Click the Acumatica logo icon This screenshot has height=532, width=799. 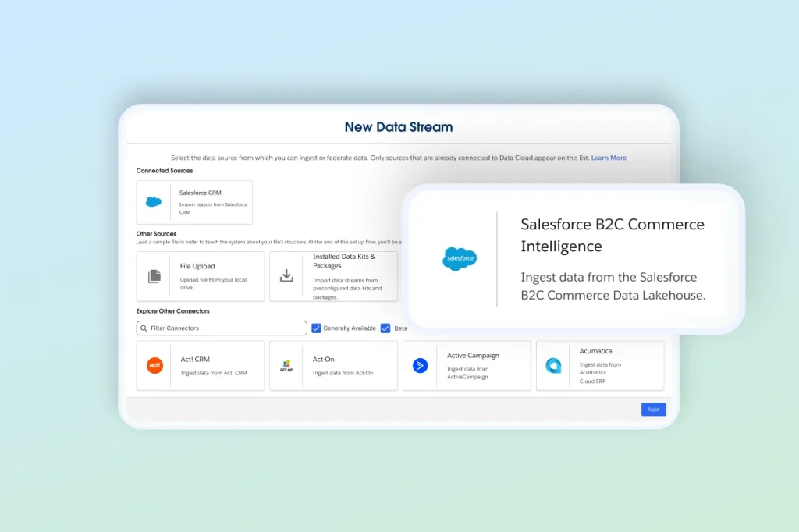pos(553,365)
